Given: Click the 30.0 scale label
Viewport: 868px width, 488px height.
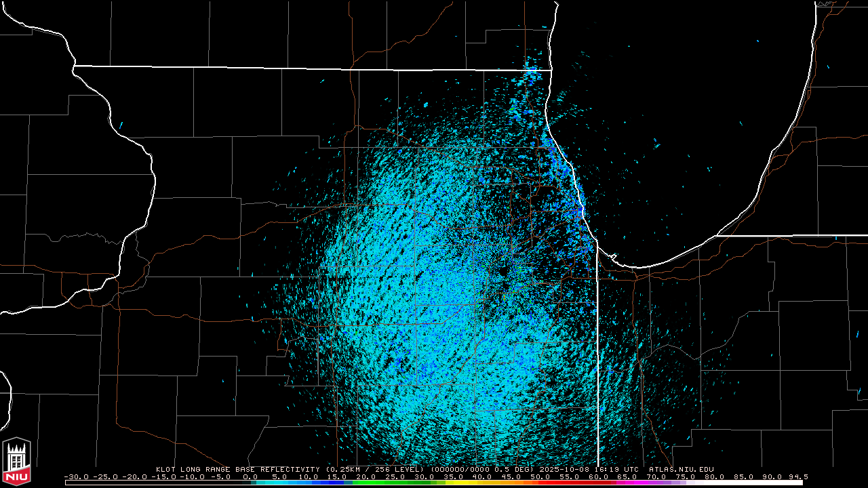Looking at the screenshot, I should pyautogui.click(x=426, y=476).
